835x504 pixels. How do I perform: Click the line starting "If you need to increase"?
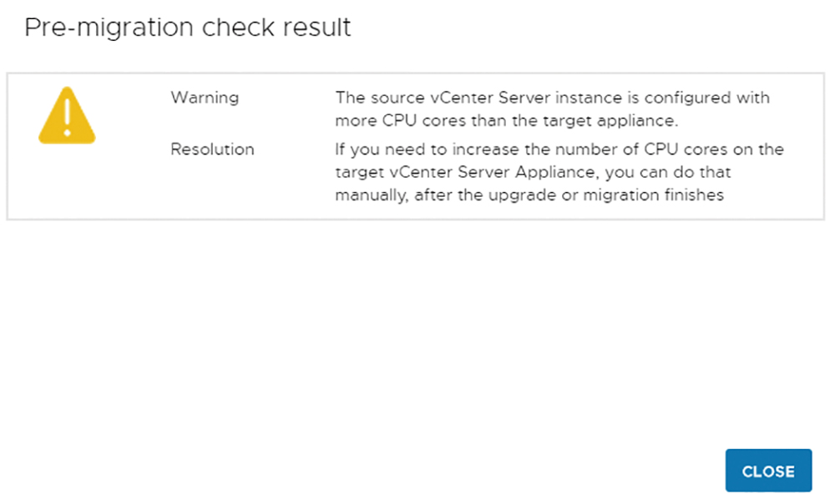coord(559,149)
